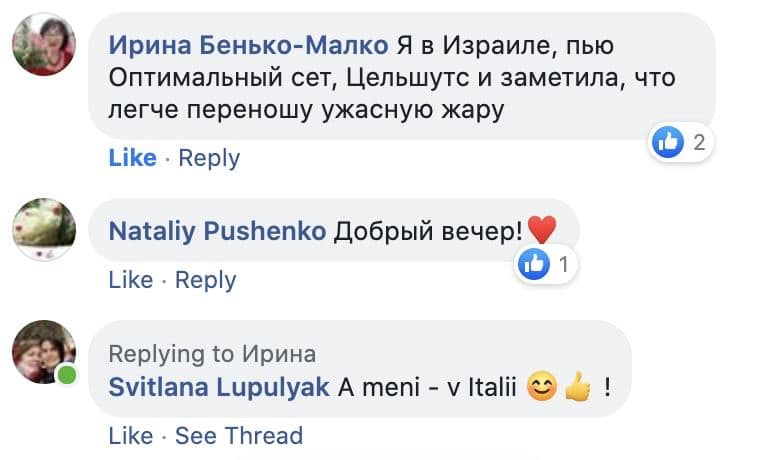The width and height of the screenshot is (764, 460).
Task: Click the smiling face emoji in Svitlana's comment
Action: [x=542, y=387]
